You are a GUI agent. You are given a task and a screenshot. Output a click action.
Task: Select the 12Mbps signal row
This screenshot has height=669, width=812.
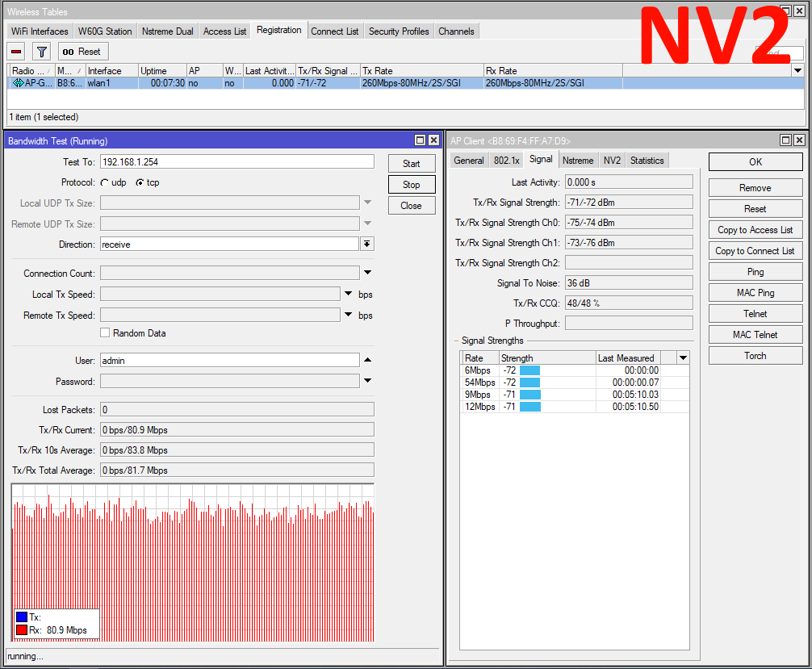point(575,407)
